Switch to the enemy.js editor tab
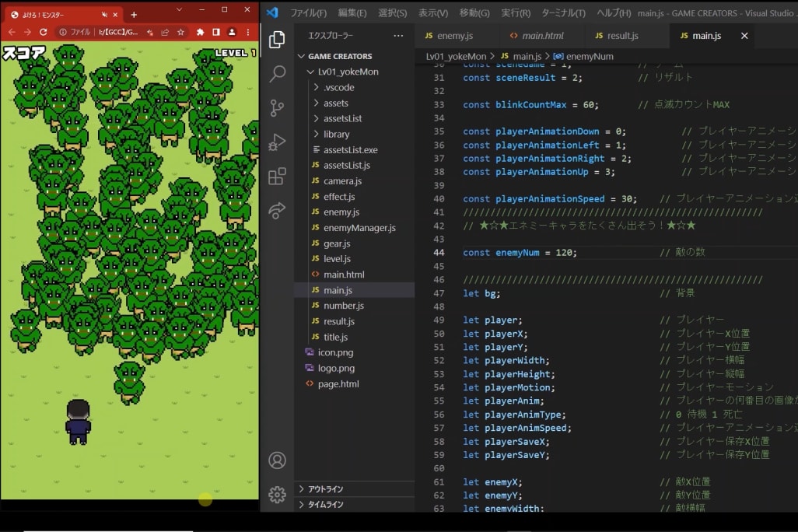798x532 pixels. 454,36
